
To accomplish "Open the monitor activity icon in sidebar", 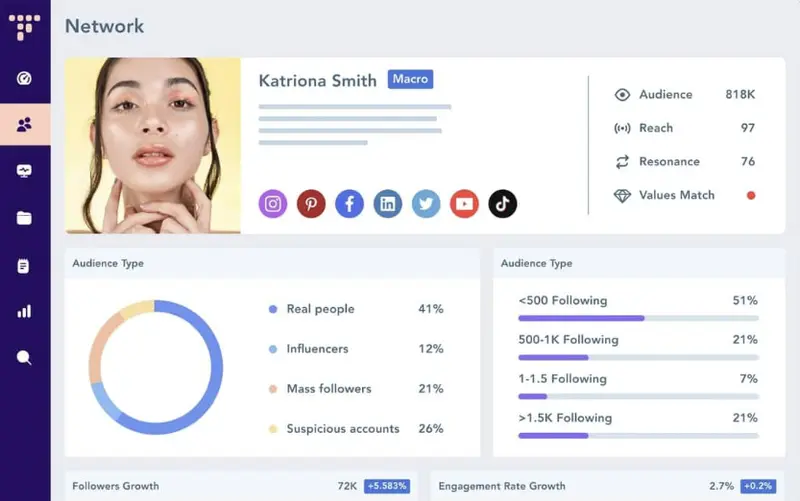I will point(25,171).
